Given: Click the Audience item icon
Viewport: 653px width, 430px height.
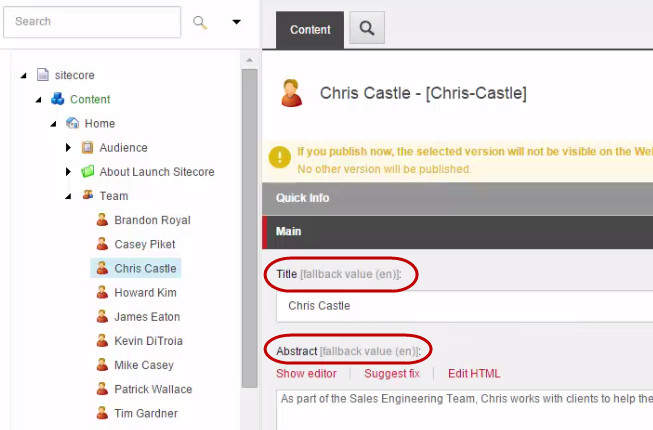Looking at the screenshot, I should point(87,148).
